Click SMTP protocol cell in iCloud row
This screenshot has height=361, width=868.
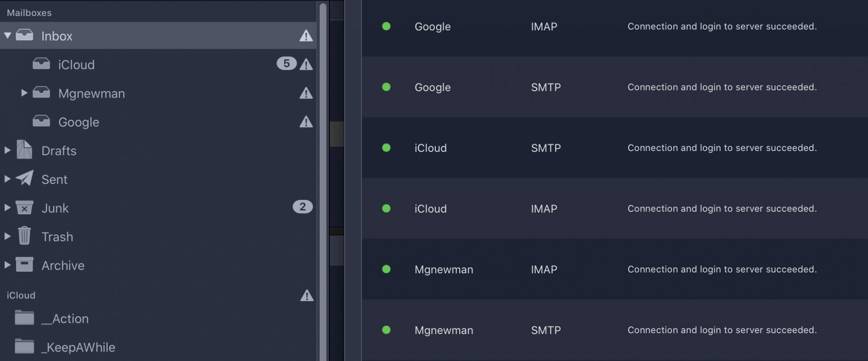[x=546, y=148]
